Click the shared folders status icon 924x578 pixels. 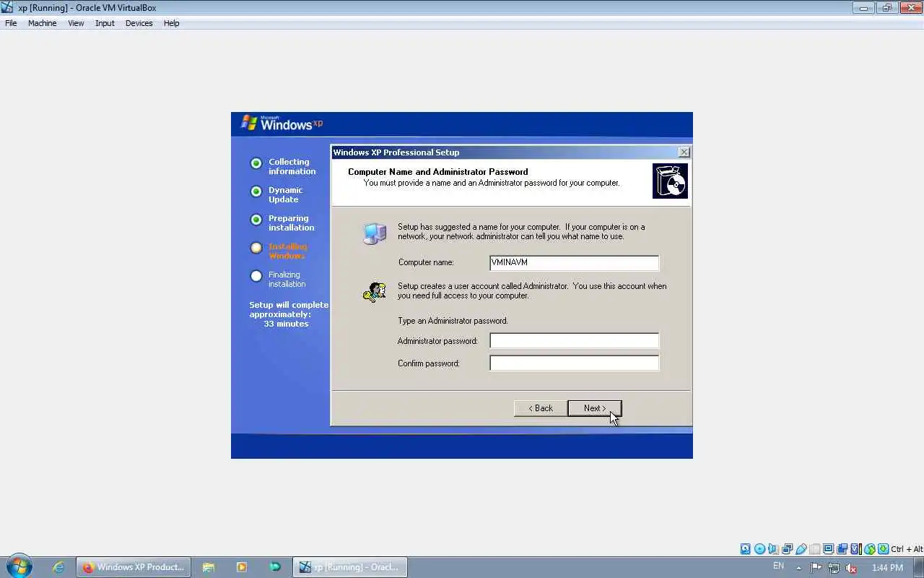pyautogui.click(x=815, y=549)
